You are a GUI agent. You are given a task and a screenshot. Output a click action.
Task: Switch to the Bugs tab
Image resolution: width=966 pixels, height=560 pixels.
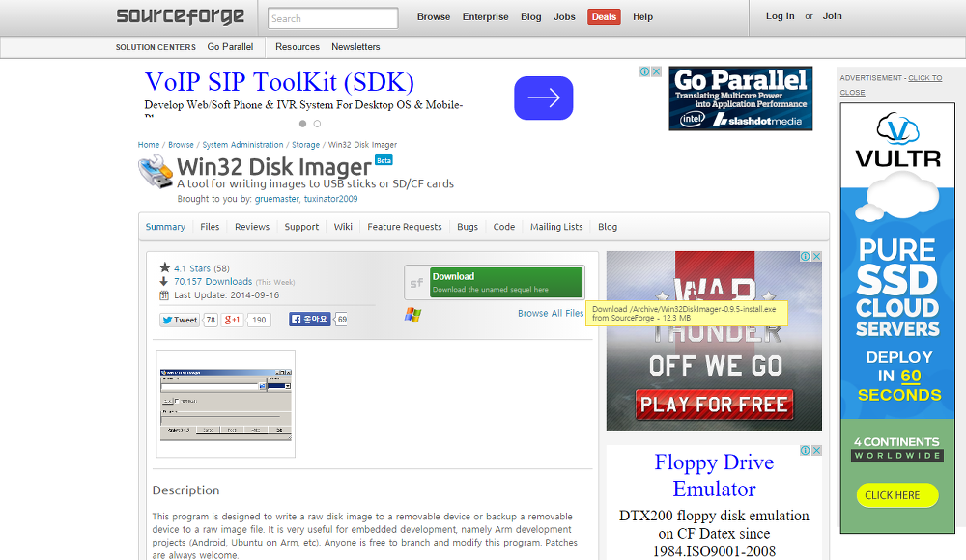(468, 227)
